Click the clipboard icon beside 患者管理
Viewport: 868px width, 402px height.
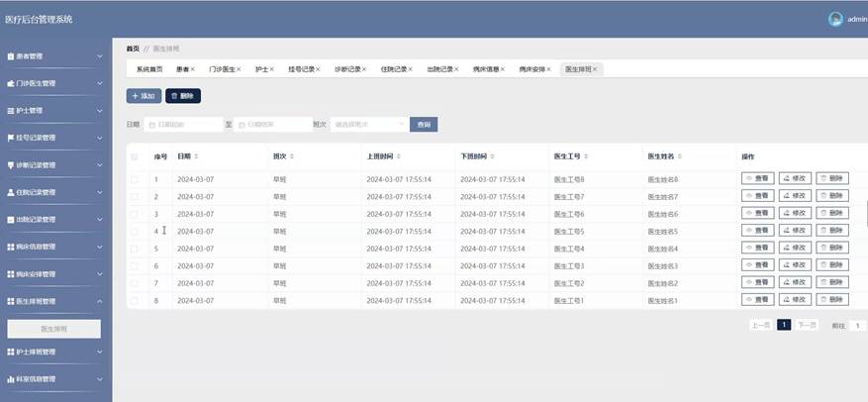pos(10,56)
